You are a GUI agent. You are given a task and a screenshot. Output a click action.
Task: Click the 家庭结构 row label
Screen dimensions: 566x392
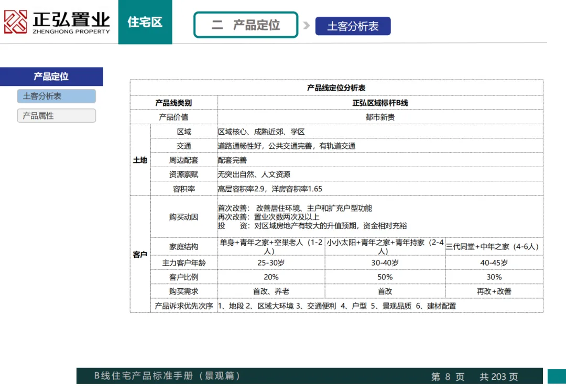pyautogui.click(x=184, y=246)
